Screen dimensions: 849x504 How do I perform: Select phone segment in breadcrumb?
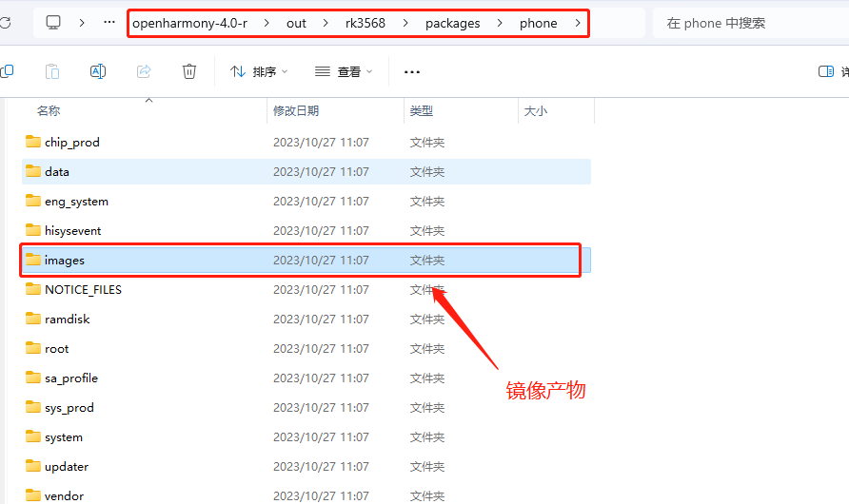[x=538, y=23]
